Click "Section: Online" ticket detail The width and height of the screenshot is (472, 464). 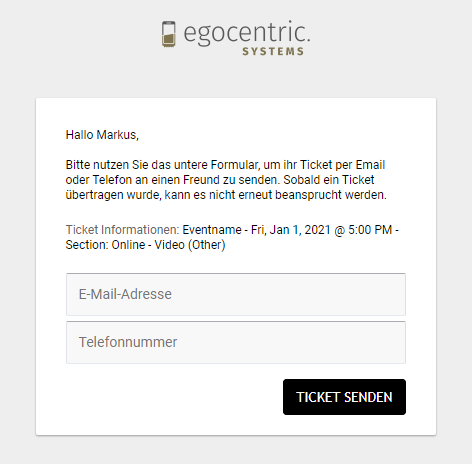click(105, 245)
